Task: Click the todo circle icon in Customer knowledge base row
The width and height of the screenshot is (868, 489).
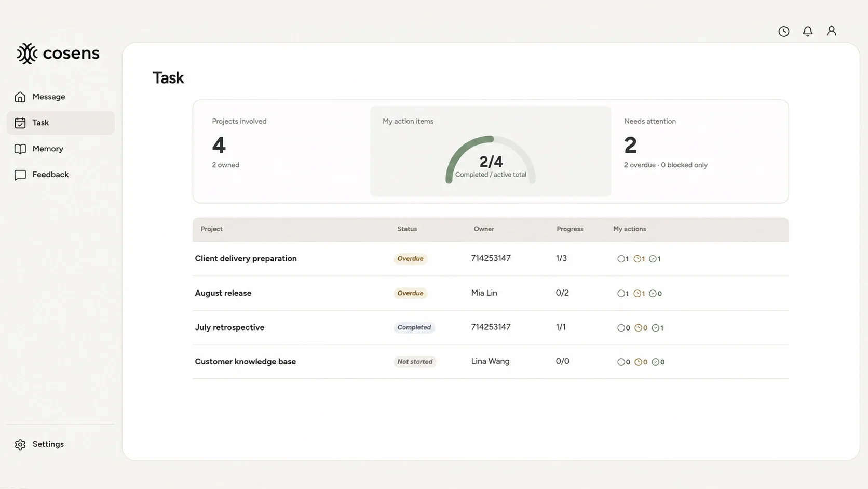Action: 621,362
